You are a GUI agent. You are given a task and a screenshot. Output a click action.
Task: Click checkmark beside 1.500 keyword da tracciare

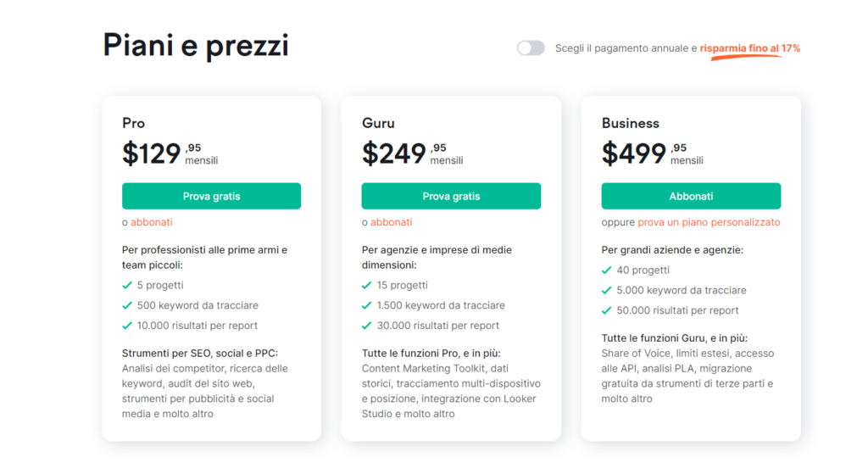tap(366, 305)
